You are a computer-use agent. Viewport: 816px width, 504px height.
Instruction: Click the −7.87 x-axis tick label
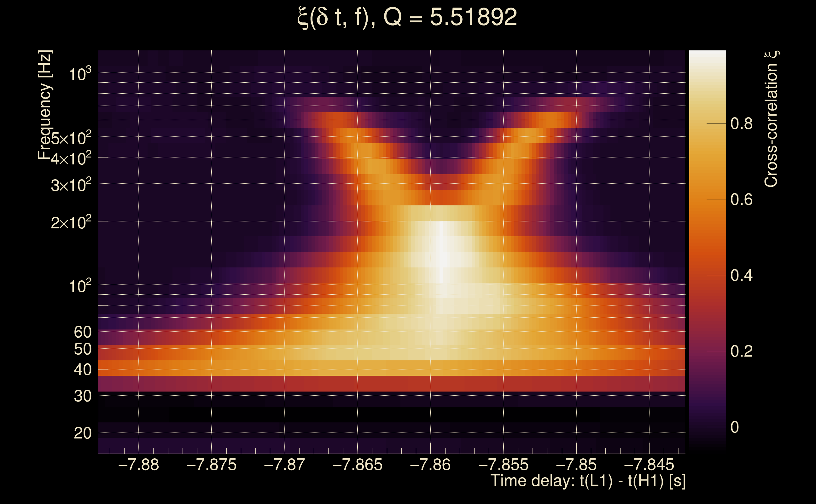pyautogui.click(x=284, y=465)
